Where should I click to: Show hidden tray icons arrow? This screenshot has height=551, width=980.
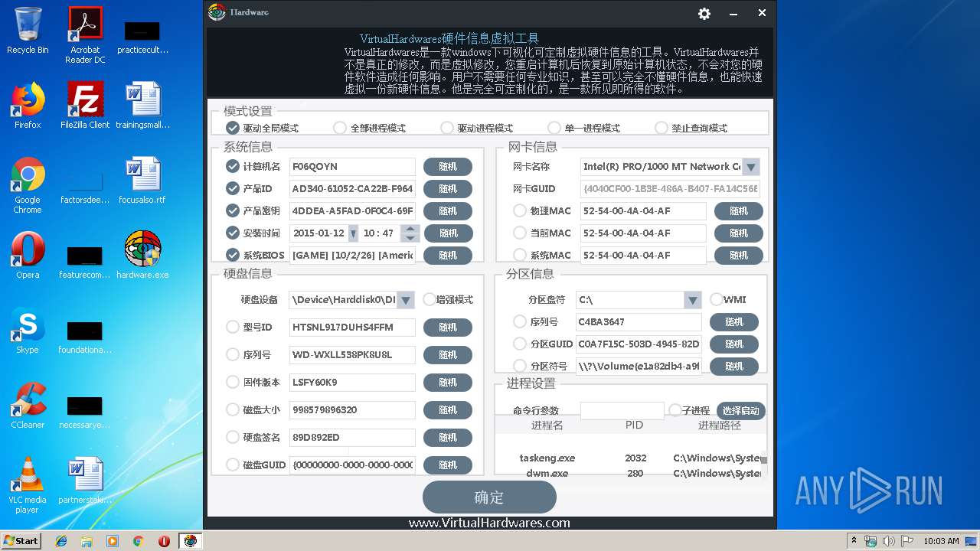[854, 541]
